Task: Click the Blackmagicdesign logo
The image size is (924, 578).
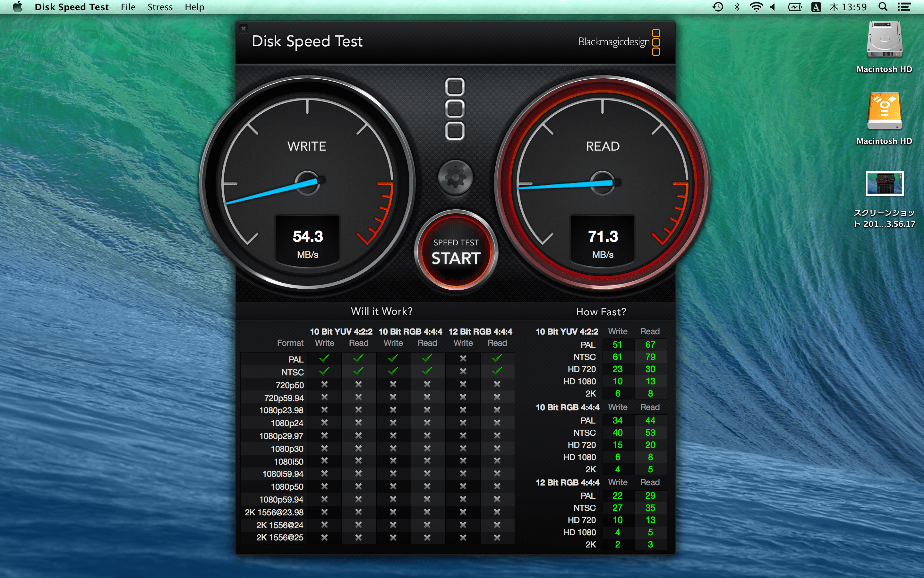Action: tap(619, 42)
